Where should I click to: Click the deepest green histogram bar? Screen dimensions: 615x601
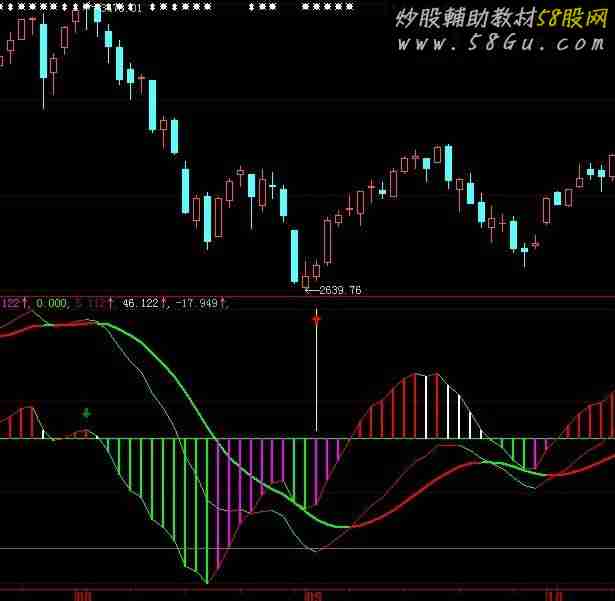point(207,511)
